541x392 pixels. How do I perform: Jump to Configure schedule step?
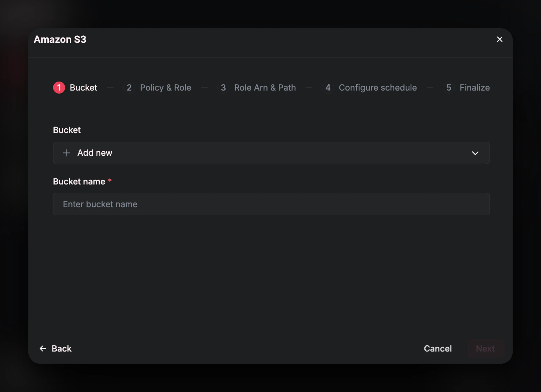pos(378,87)
